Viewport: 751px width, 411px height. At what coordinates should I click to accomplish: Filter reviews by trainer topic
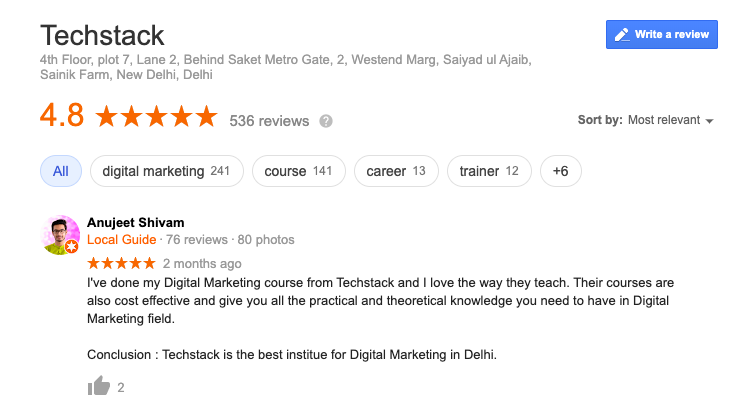(x=489, y=171)
